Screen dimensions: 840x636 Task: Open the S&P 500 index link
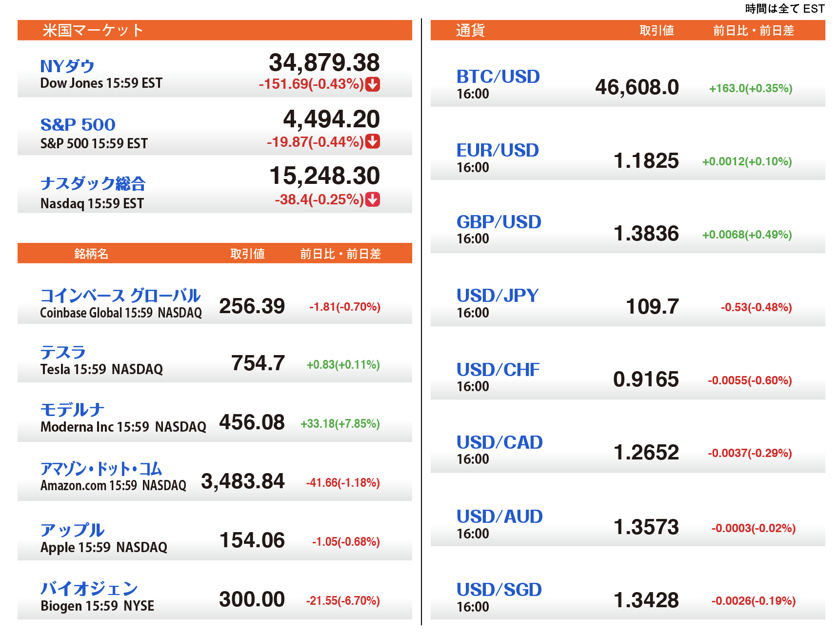point(78,125)
